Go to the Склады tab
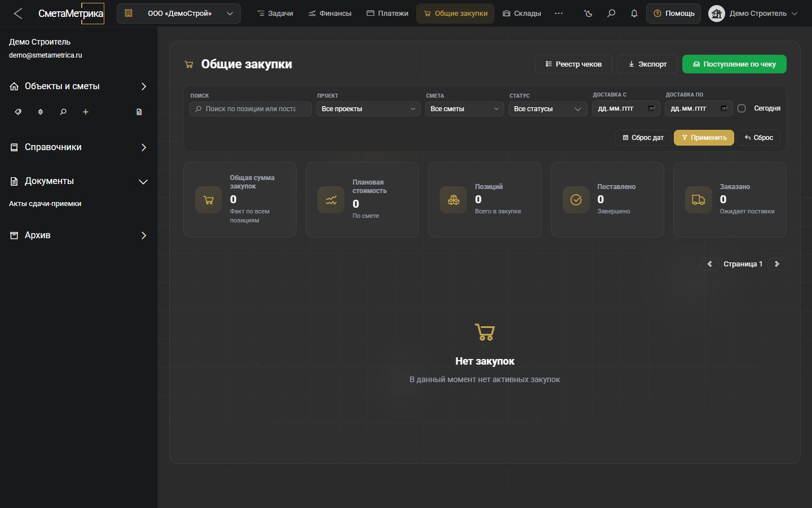This screenshot has height=508, width=812. tap(522, 13)
